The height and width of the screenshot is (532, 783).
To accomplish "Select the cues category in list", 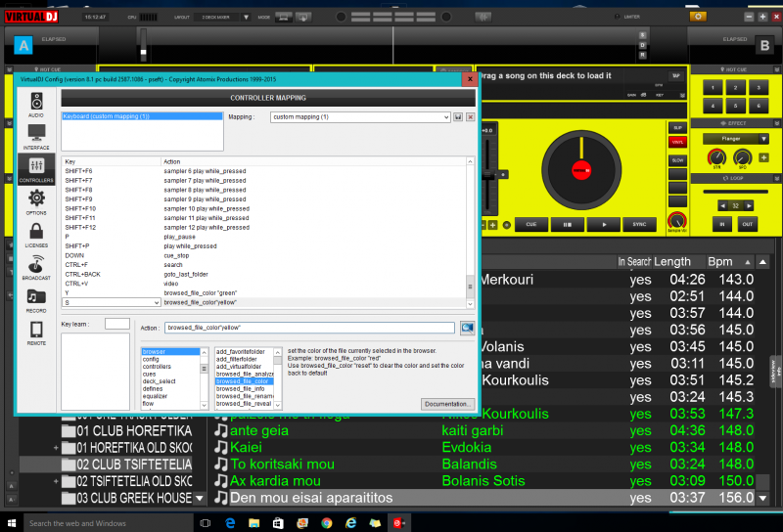I will pos(149,374).
